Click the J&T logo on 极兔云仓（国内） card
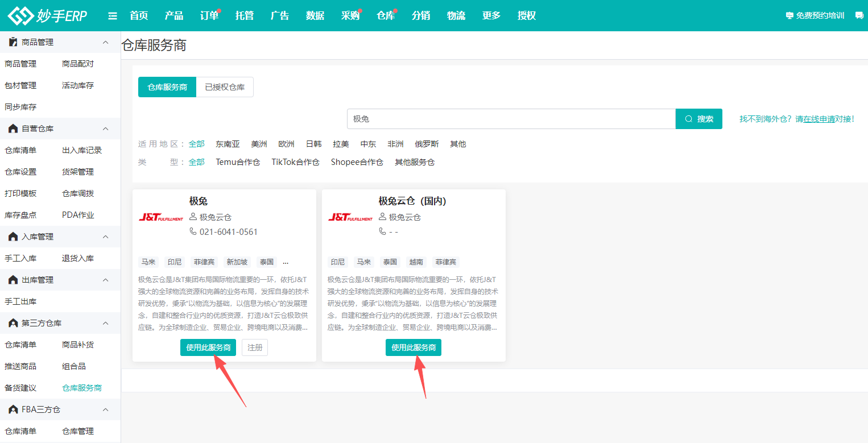 point(350,217)
